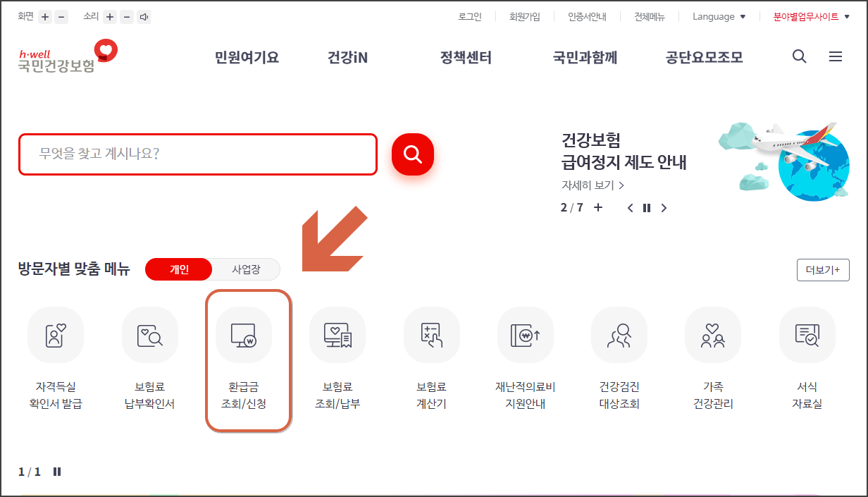Open the 서식 자료실 icon
Viewport: 868px width, 497px height.
click(x=807, y=352)
